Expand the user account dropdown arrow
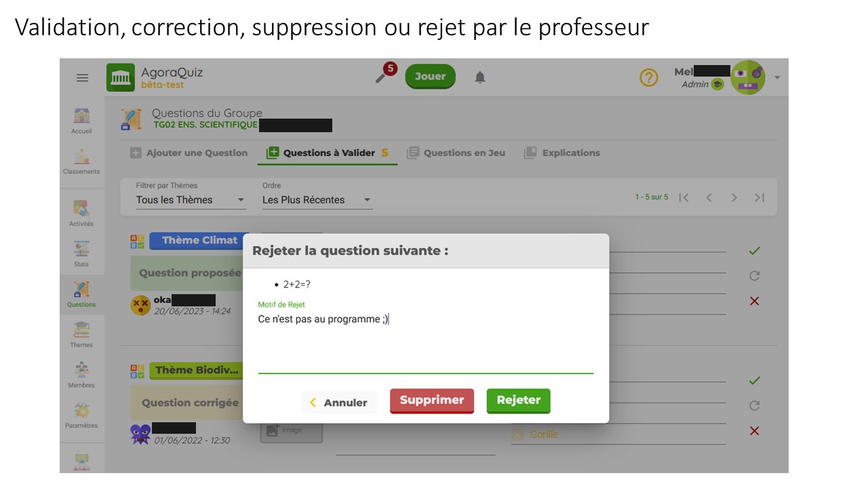This screenshot has width=868, height=488. click(x=777, y=77)
